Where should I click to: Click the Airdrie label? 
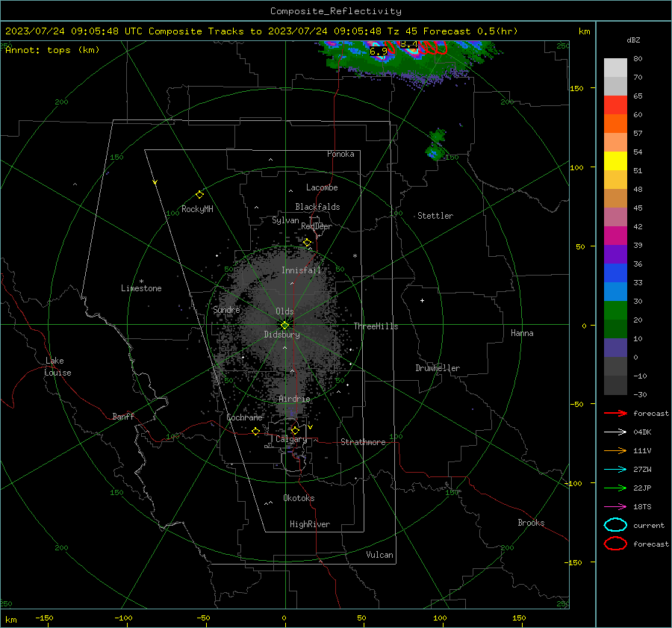(x=294, y=399)
